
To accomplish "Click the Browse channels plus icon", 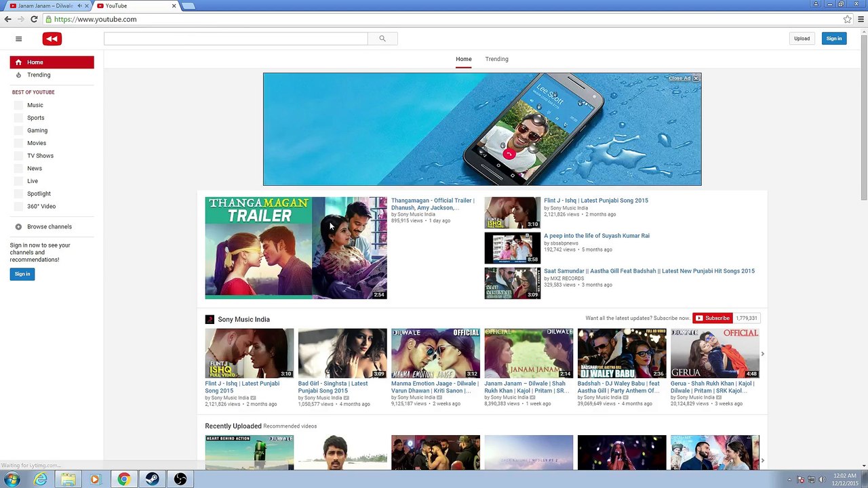I will pos(18,227).
